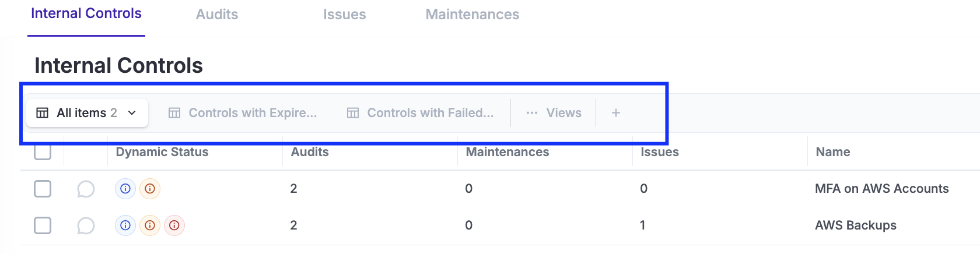This screenshot has height=254, width=980.
Task: Click blue info status icon in MFA row
Action: pyautogui.click(x=125, y=189)
